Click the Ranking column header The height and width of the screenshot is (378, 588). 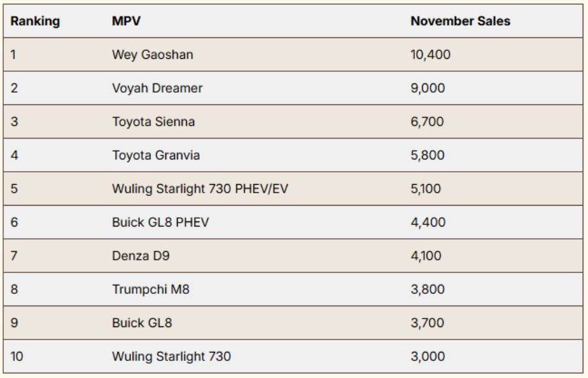35,21
